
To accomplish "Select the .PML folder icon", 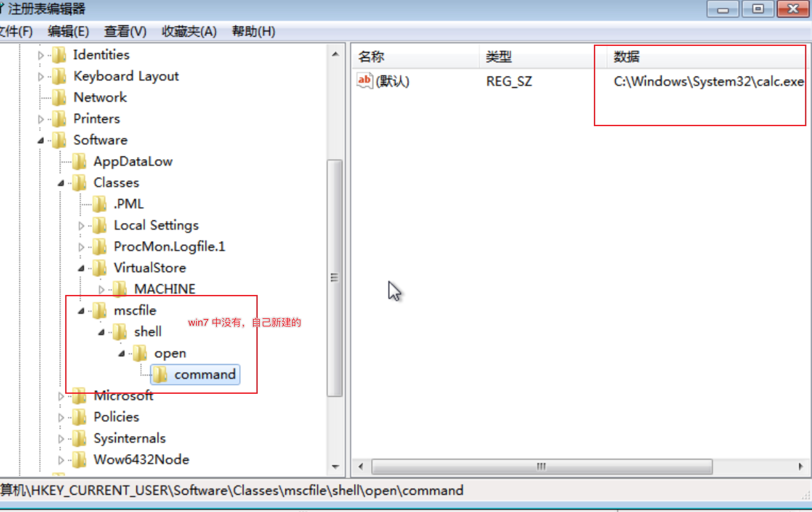I will pyautogui.click(x=99, y=204).
